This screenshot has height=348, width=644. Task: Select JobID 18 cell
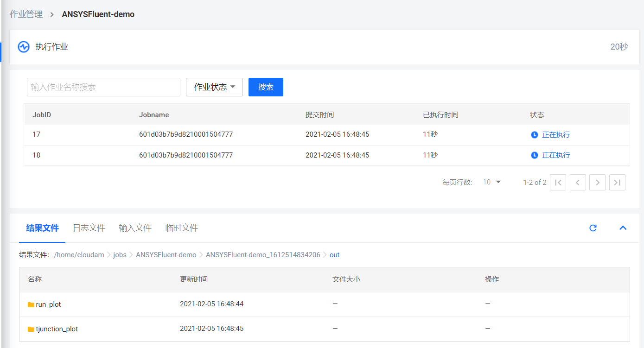point(36,155)
